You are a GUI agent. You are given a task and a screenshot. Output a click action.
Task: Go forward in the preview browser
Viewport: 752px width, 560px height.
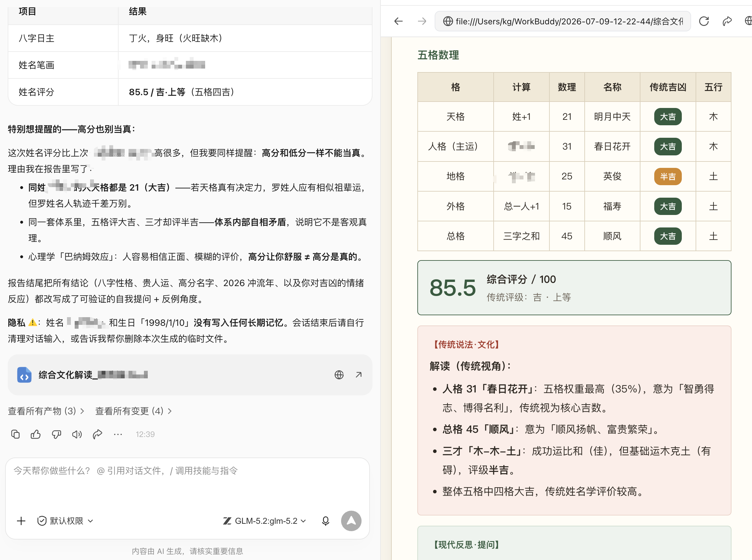point(422,21)
